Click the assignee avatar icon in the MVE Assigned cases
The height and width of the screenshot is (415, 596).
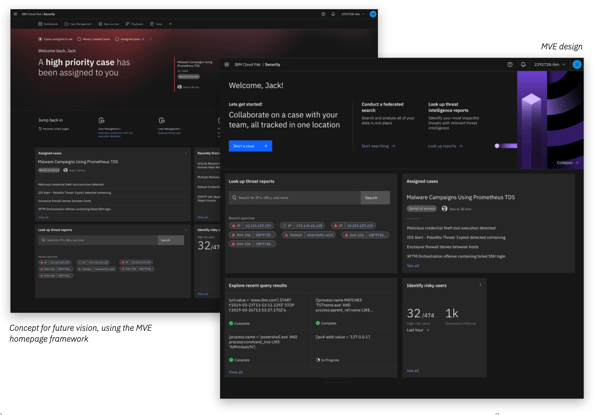[x=444, y=209]
